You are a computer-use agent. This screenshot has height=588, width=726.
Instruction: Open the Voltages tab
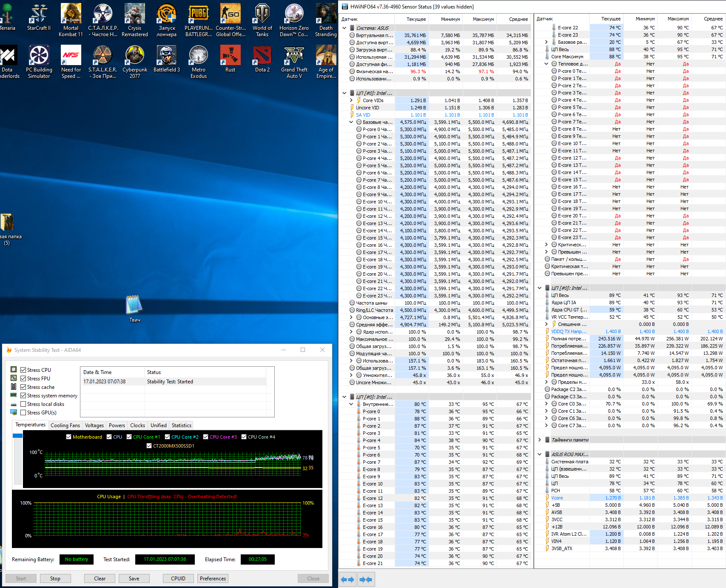pos(94,425)
